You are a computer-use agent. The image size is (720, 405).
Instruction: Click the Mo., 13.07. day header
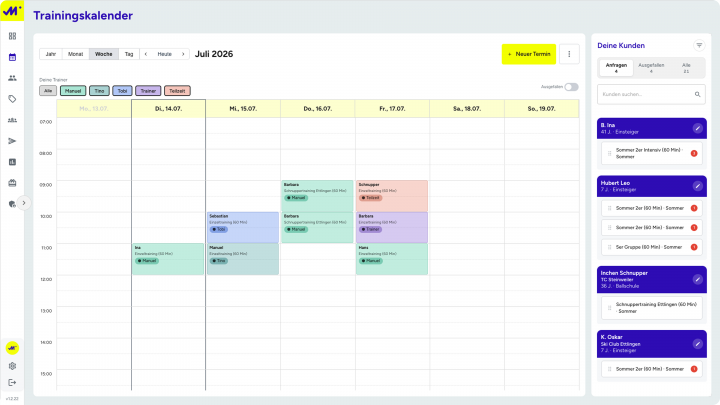94,109
